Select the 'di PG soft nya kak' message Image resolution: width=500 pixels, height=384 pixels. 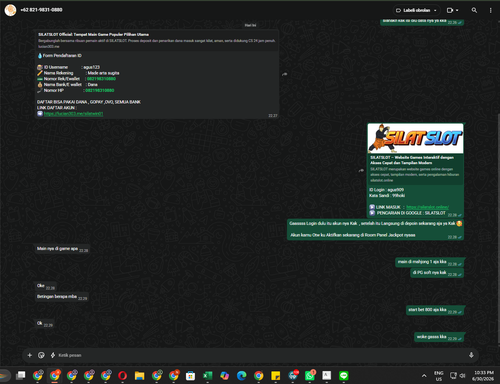click(x=437, y=273)
